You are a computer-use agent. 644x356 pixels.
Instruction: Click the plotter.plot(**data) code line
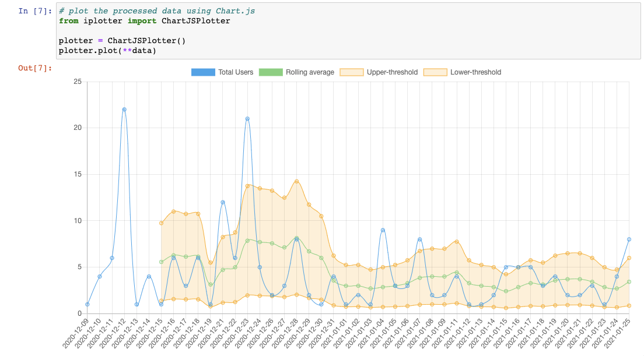105,50
